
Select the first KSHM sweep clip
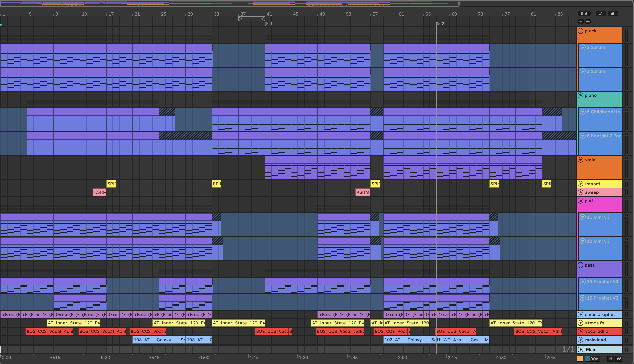pos(100,192)
